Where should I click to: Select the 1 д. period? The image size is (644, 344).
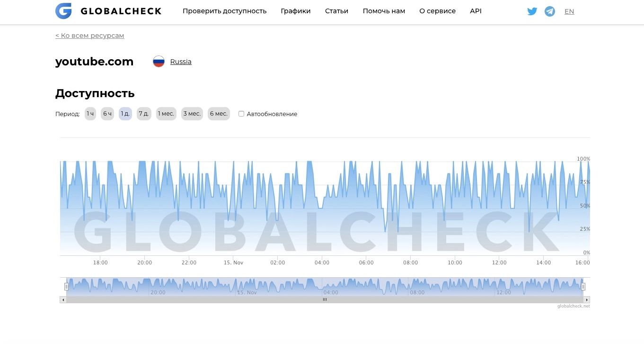point(125,114)
